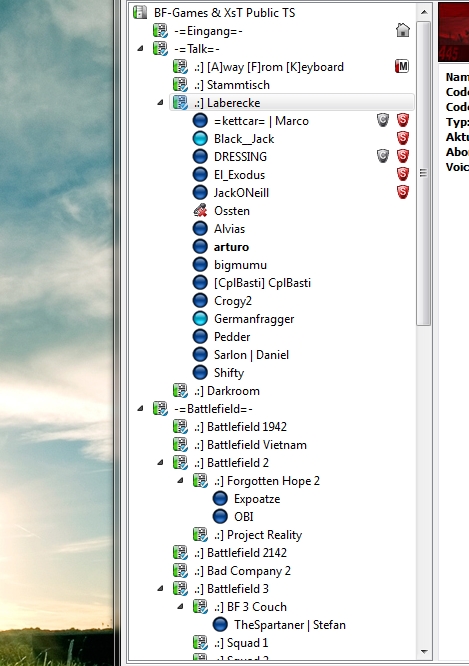Click the status light of arturo
Screen dimensions: 469x666
pos(200,246)
